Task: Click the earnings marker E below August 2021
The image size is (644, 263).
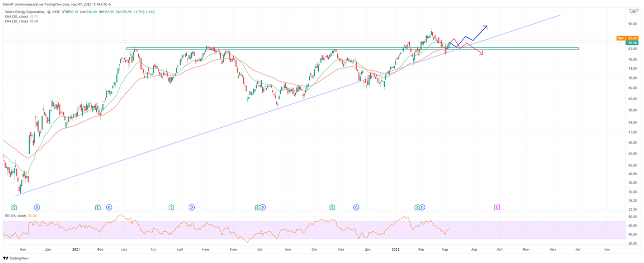Action: 258,207
